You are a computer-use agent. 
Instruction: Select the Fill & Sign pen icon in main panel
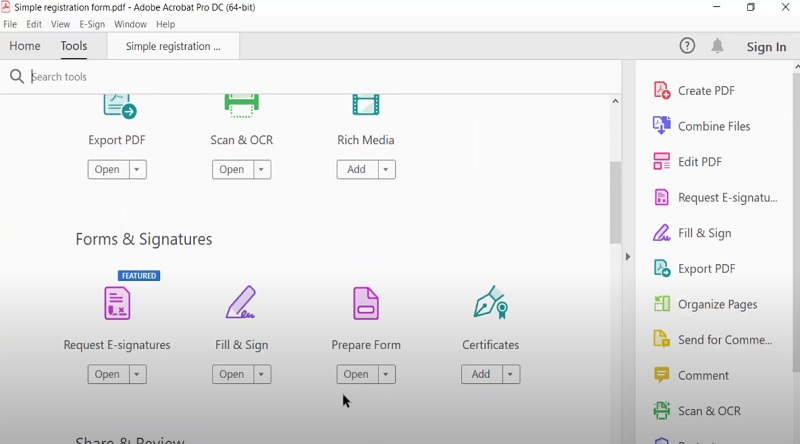(x=241, y=302)
